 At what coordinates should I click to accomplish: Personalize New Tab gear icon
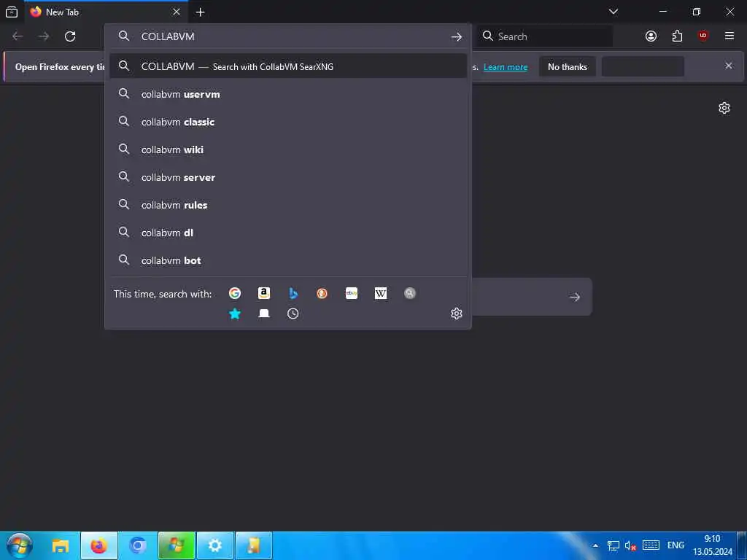(724, 108)
